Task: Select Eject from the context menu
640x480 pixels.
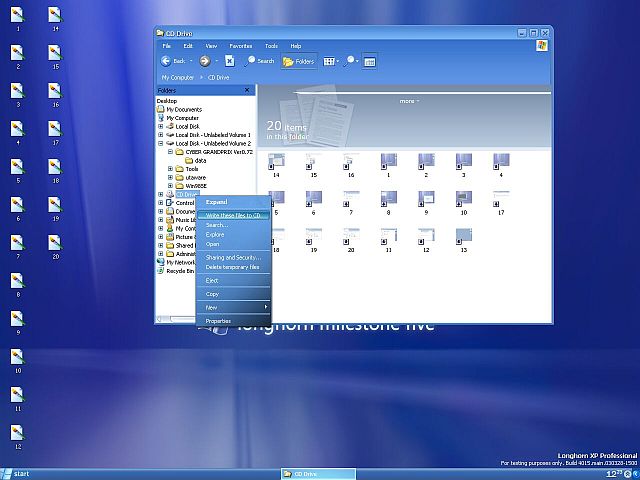Action: pos(212,281)
